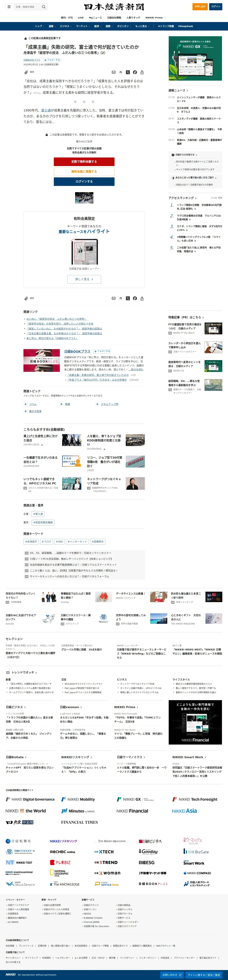Open the NIKKEI Mobility logo link

(78, 799)
